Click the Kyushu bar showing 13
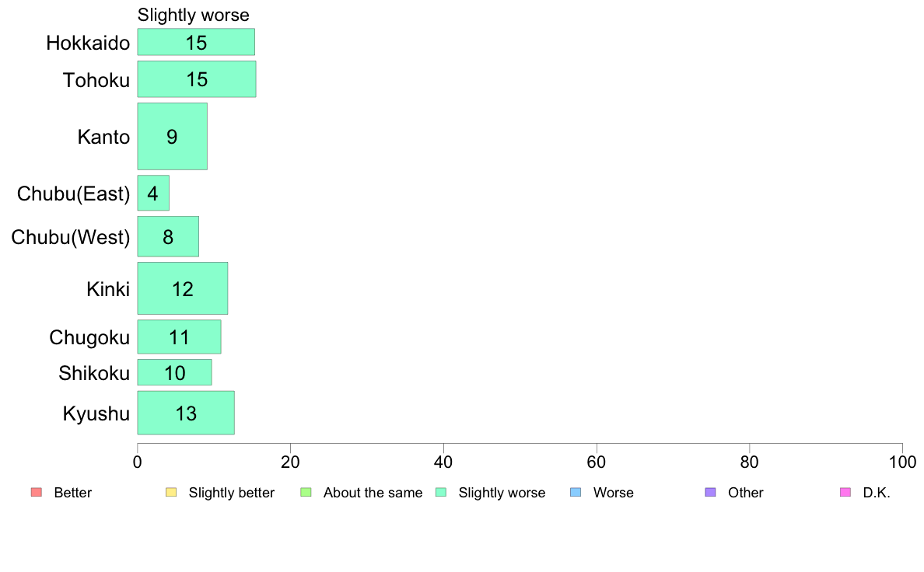Image resolution: width=924 pixels, height=572 pixels. coord(186,413)
